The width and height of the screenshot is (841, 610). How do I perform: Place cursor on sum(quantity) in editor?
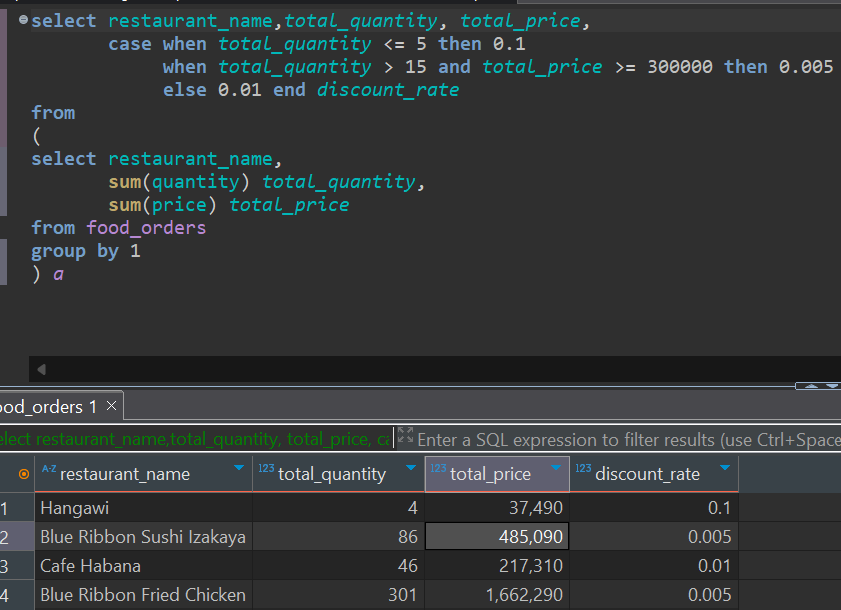(x=179, y=182)
